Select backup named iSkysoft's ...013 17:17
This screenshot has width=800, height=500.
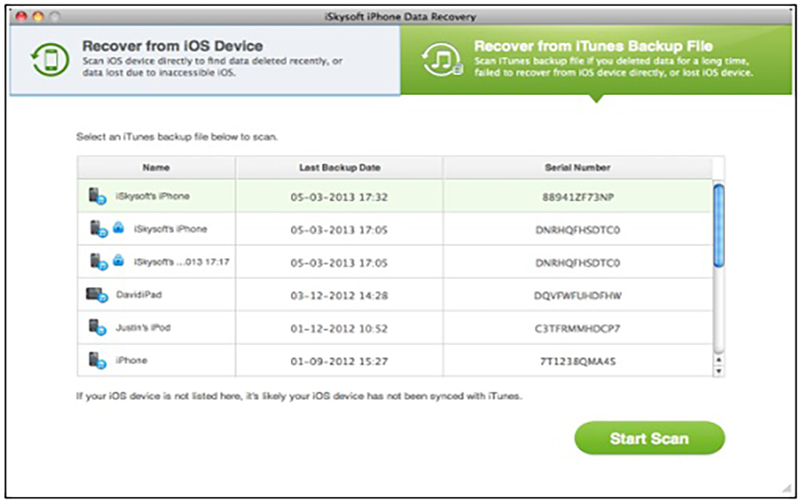coord(181,262)
